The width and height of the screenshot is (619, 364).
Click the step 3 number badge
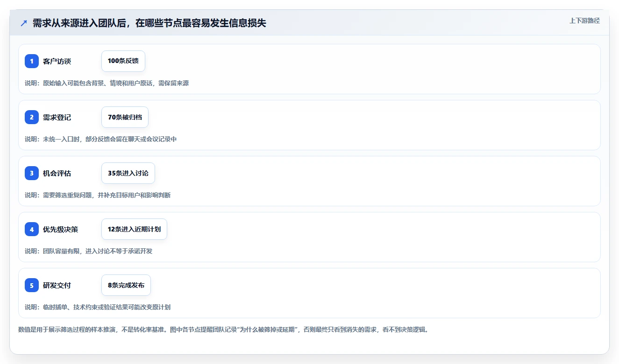point(32,173)
